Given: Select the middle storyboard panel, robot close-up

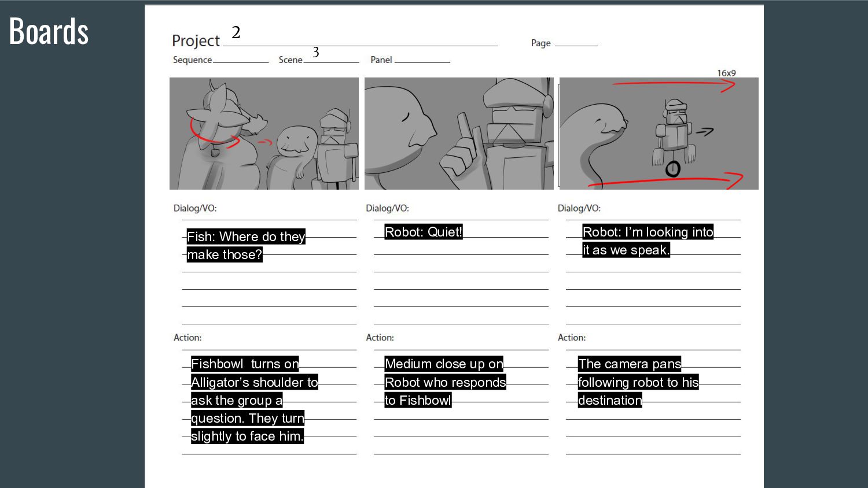Looking at the screenshot, I should (459, 134).
